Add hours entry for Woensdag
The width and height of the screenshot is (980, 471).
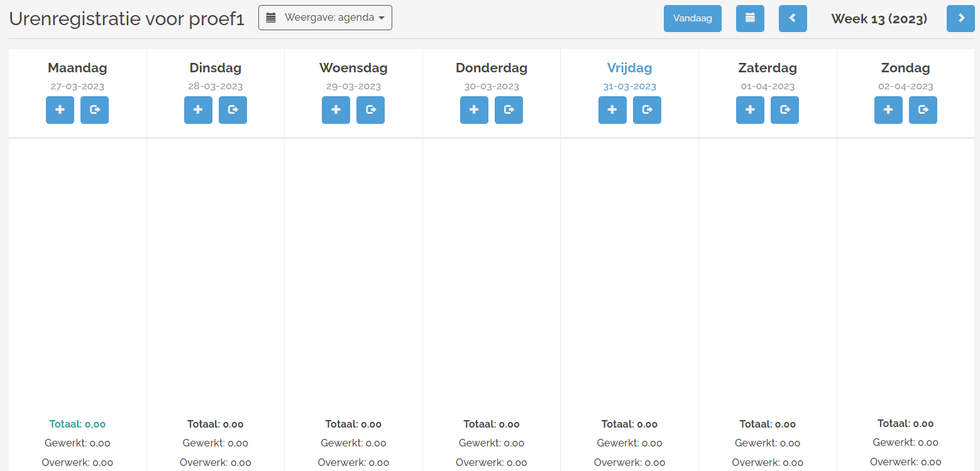pyautogui.click(x=336, y=110)
